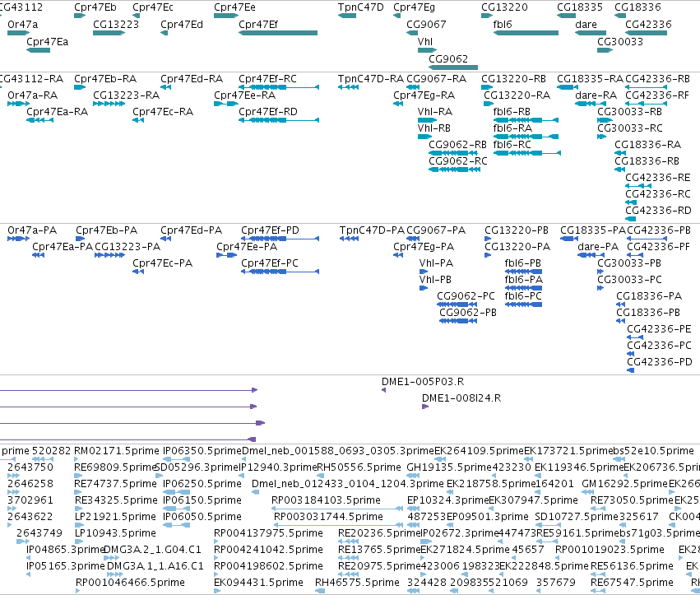
Task: Select EST RE56136.5prime
Action: pos(597,574)
